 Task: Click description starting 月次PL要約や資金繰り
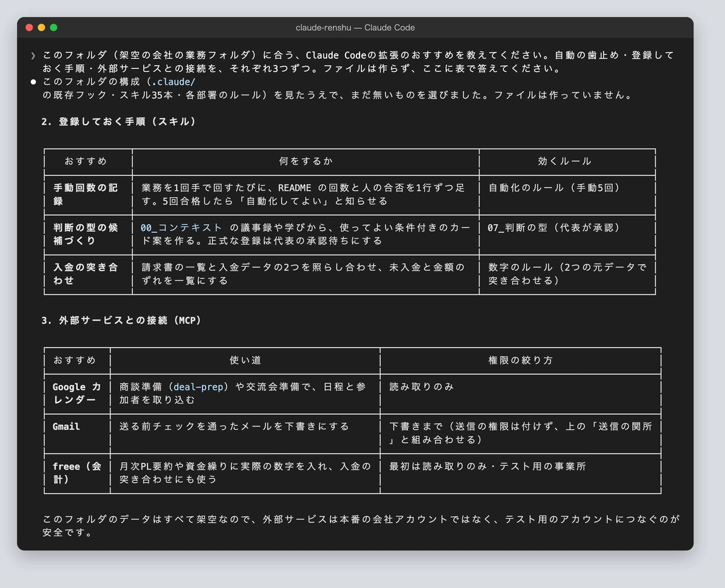tap(245, 473)
